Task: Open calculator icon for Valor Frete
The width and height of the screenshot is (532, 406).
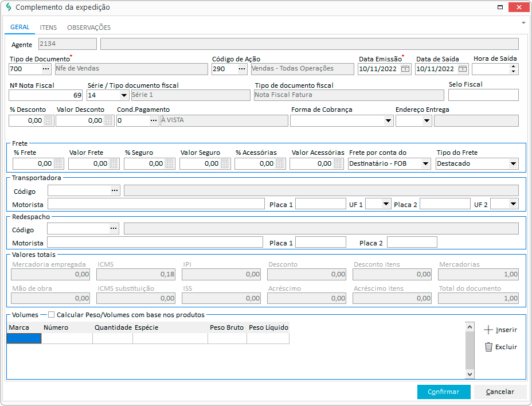Action: [114, 164]
